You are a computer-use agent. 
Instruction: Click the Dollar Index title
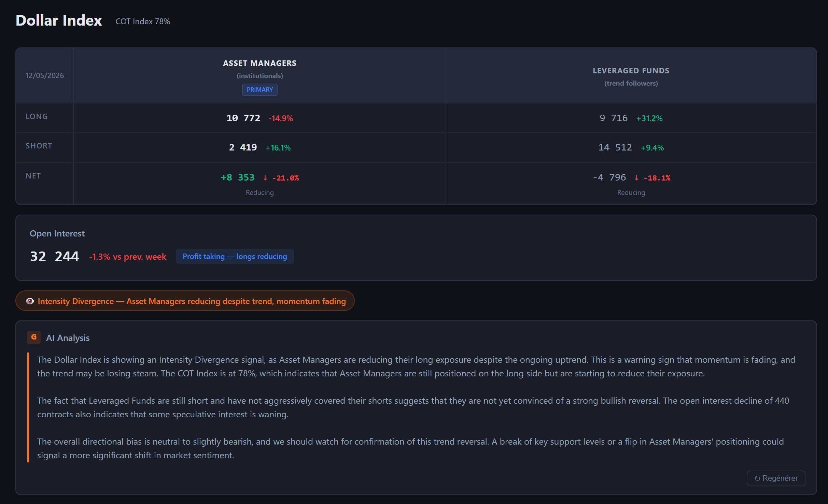tap(59, 20)
